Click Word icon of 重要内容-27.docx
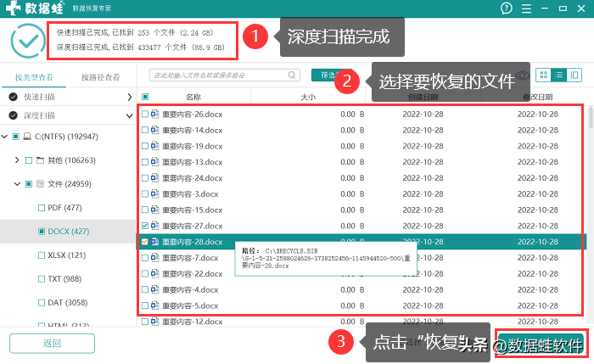This screenshot has height=364, width=594. point(155,226)
